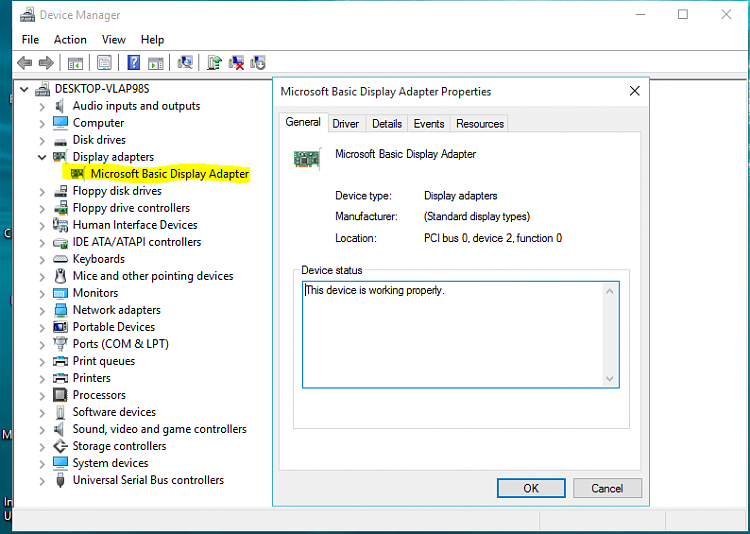Viewport: 750px width, 534px height.
Task: Click the Floppy disk drives icon
Action: (x=60, y=191)
